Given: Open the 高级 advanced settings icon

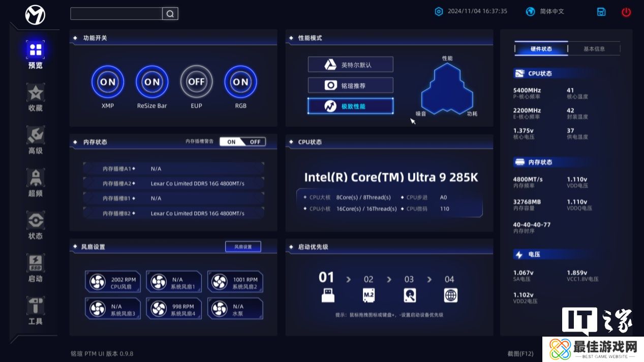Looking at the screenshot, I should coord(36,136).
